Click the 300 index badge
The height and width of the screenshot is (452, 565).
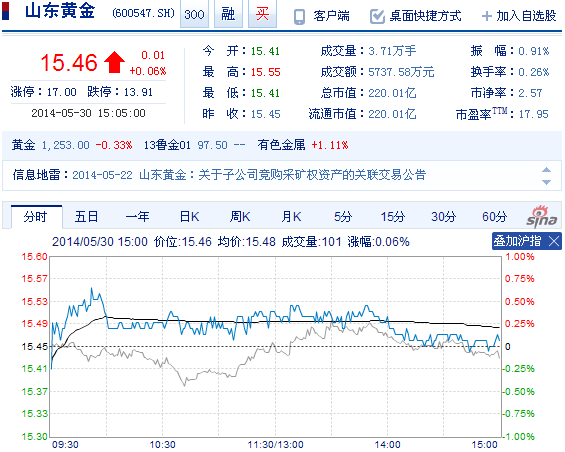click(x=194, y=14)
